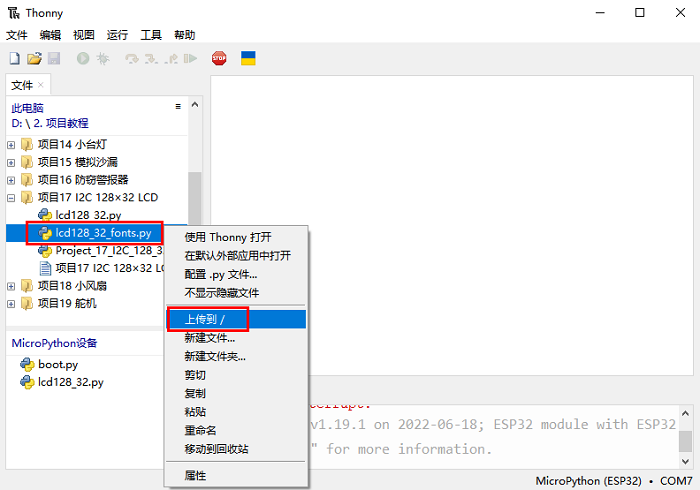The height and width of the screenshot is (490, 700).
Task: Choose 使用 Thonny 打开 from context menu
Action: point(228,237)
